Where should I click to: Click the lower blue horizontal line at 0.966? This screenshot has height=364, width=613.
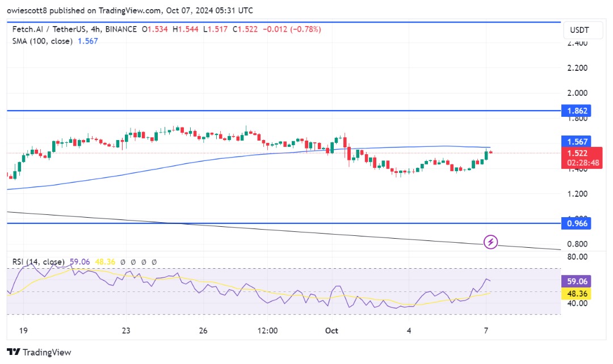(284, 223)
